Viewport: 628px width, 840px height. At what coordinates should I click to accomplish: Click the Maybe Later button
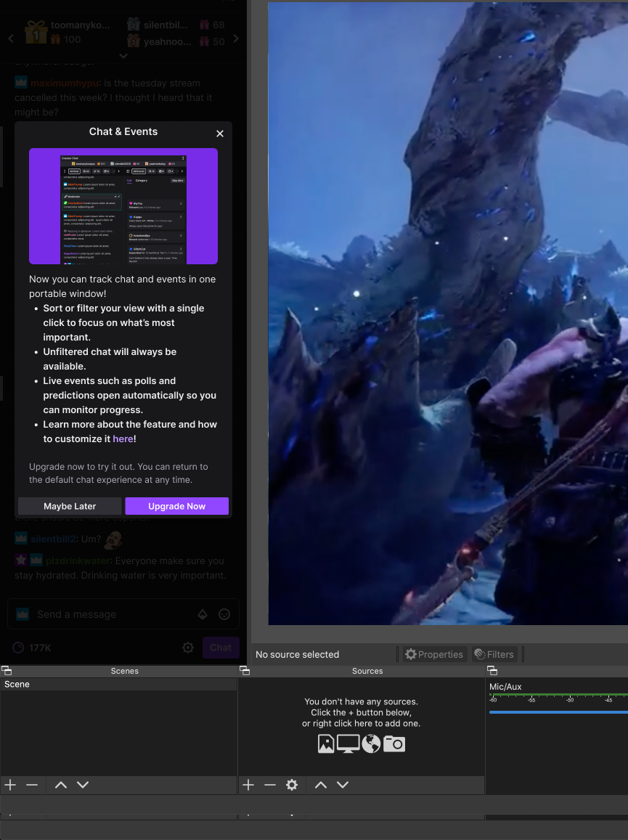tap(69, 506)
